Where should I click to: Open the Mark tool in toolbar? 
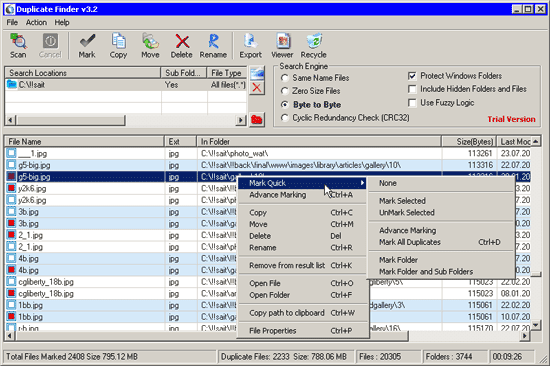tap(87, 46)
